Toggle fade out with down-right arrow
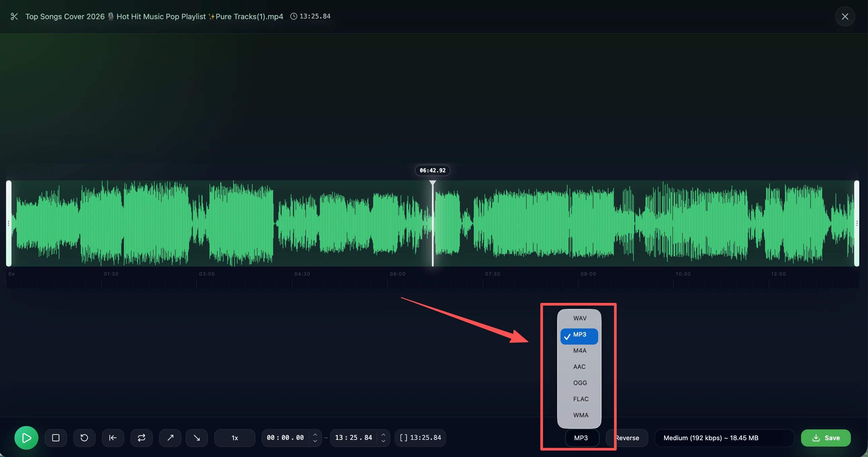Screen dimensions: 868x457 click(x=197, y=438)
